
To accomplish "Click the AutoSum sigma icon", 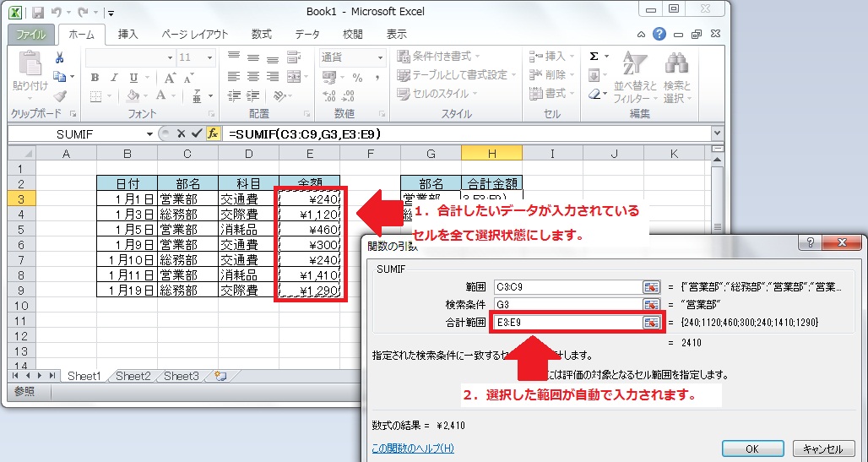I will click(594, 57).
